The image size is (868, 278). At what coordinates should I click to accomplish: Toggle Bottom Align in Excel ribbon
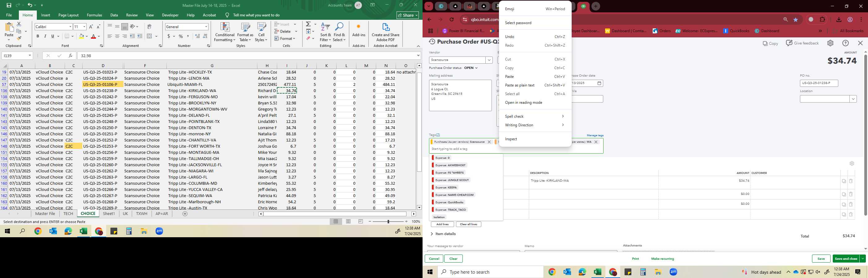click(x=124, y=27)
